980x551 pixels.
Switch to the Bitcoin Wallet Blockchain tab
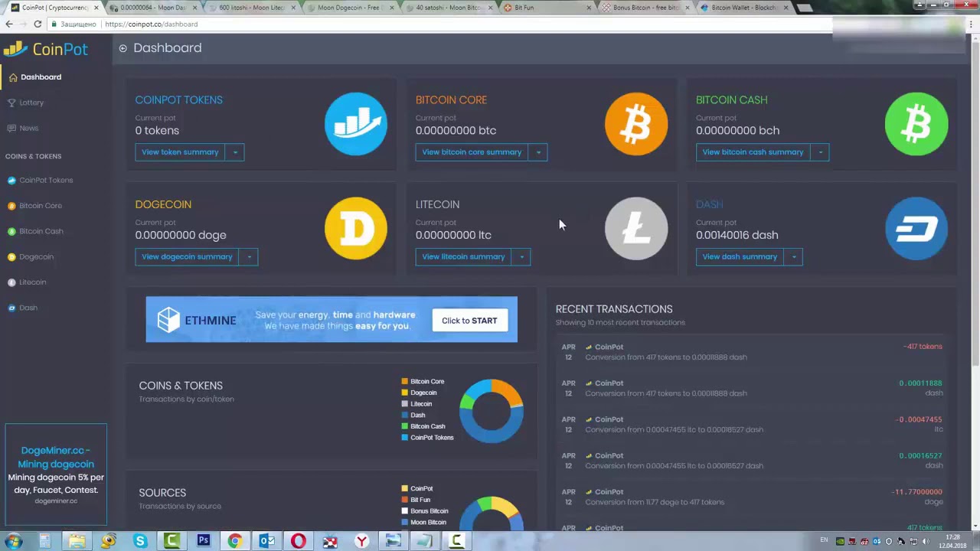pos(743,8)
